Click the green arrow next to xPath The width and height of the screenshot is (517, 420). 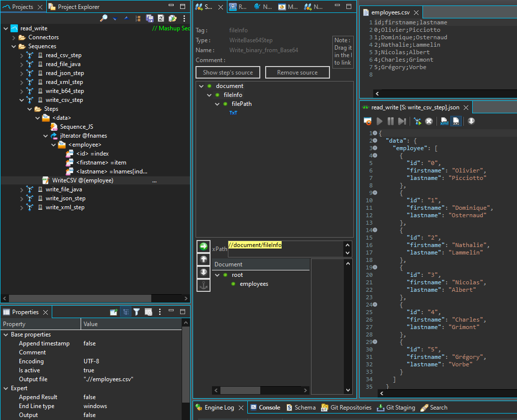(x=203, y=247)
